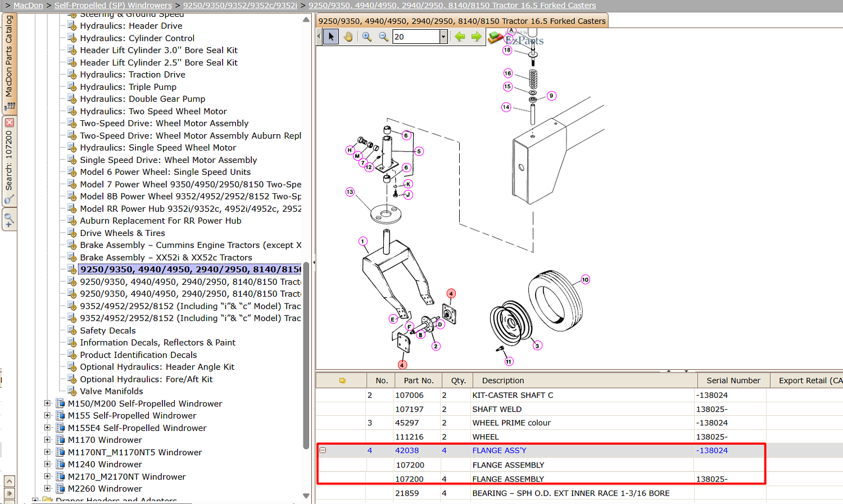Open a new search with magnifier-plus icon
The width and height of the screenshot is (843, 504).
point(9,220)
